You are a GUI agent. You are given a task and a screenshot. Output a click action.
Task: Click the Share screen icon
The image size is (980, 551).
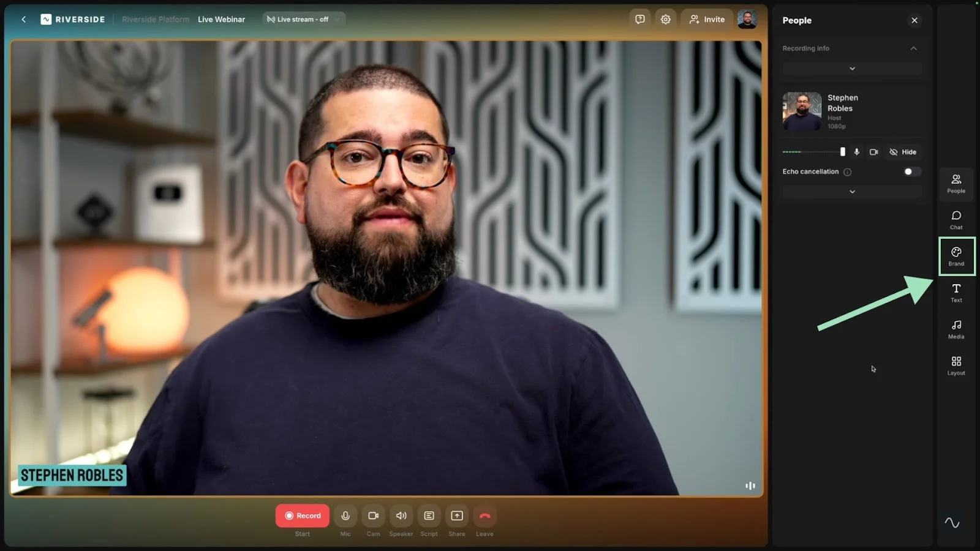[456, 515]
